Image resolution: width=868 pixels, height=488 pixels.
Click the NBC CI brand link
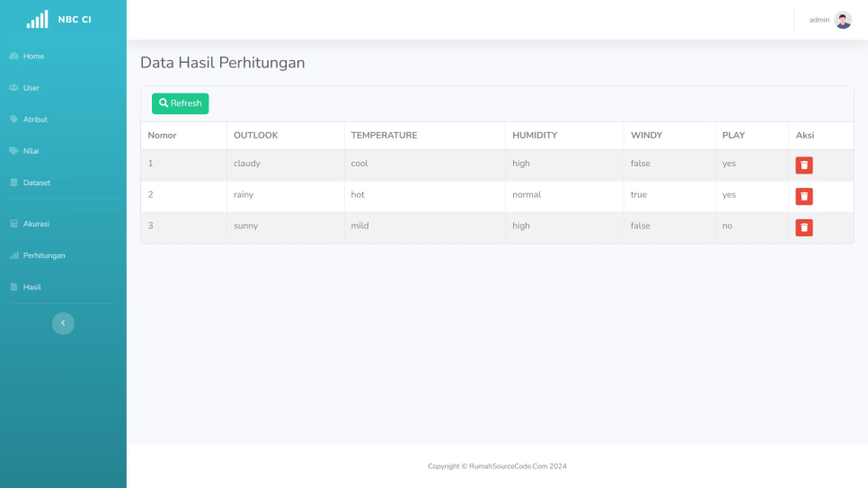click(x=74, y=20)
